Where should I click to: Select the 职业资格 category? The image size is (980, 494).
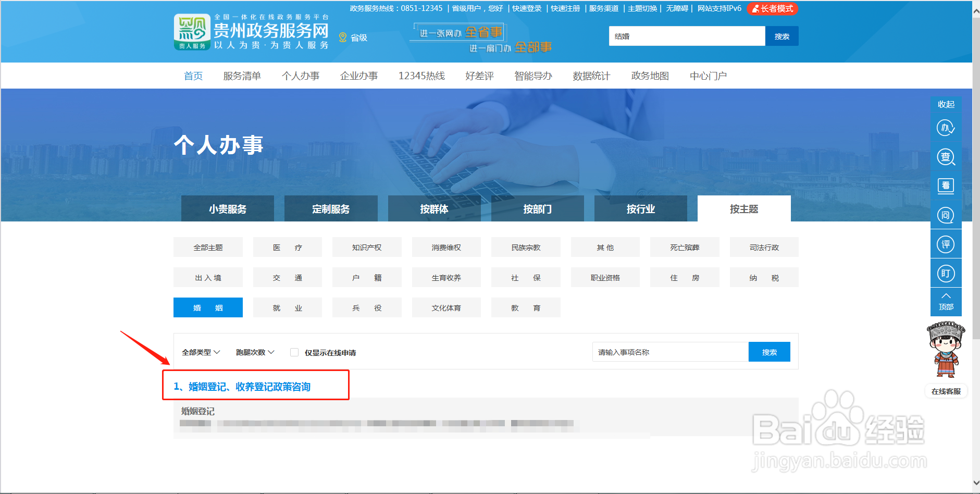[x=605, y=277]
